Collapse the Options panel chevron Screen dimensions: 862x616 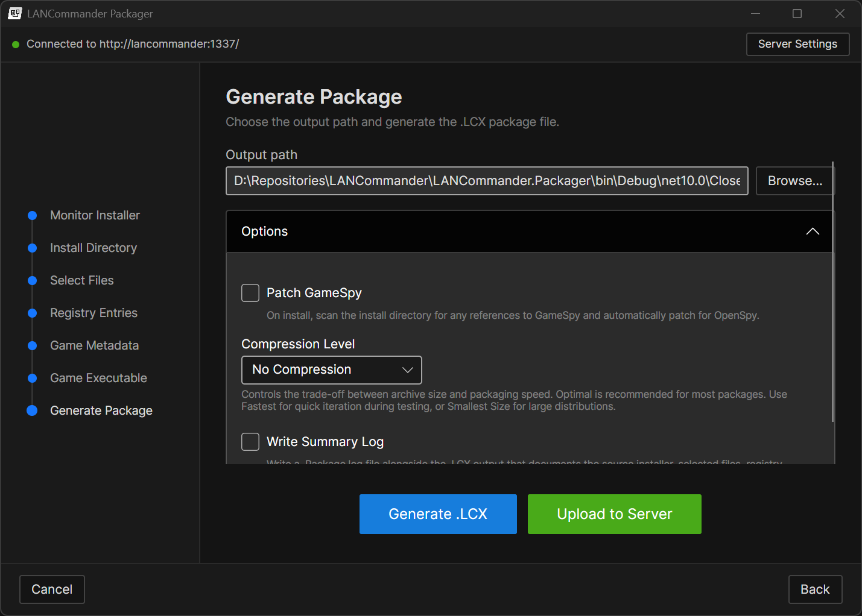[x=813, y=231]
